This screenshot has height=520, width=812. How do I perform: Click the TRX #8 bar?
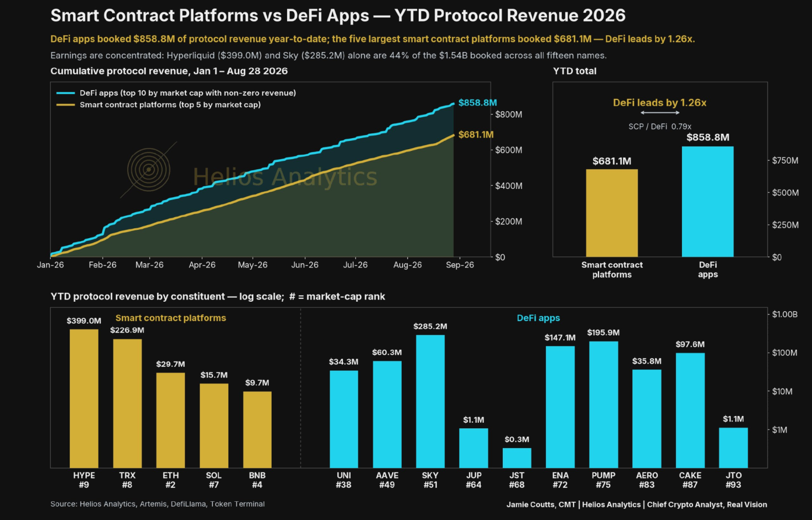click(127, 403)
